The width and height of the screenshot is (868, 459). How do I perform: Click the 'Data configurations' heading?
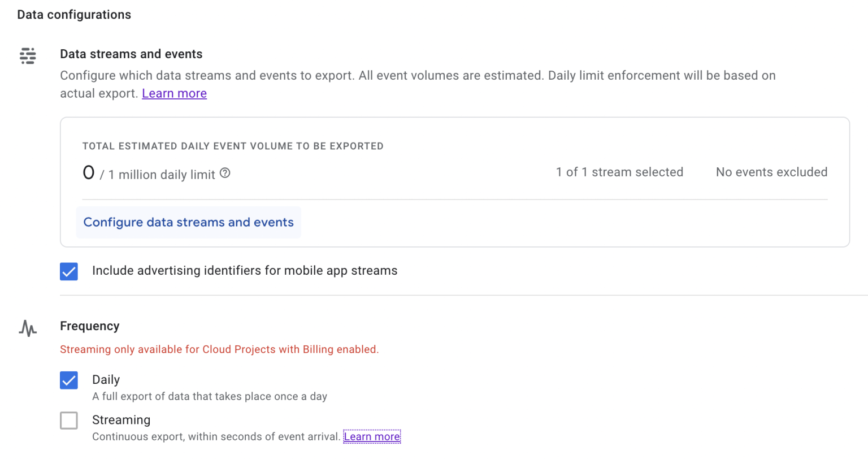74,15
